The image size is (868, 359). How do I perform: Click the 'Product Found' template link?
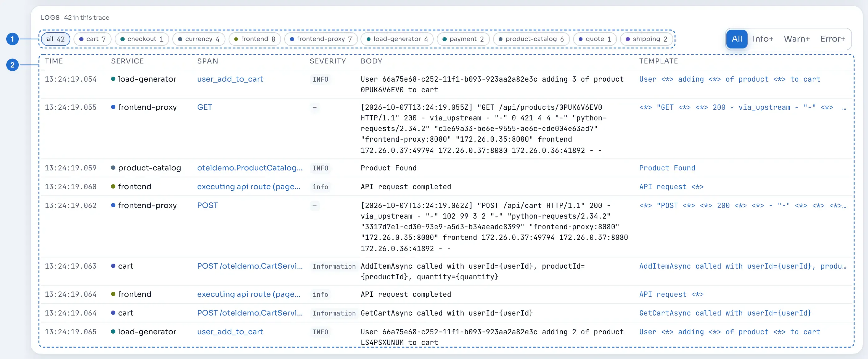[667, 168]
